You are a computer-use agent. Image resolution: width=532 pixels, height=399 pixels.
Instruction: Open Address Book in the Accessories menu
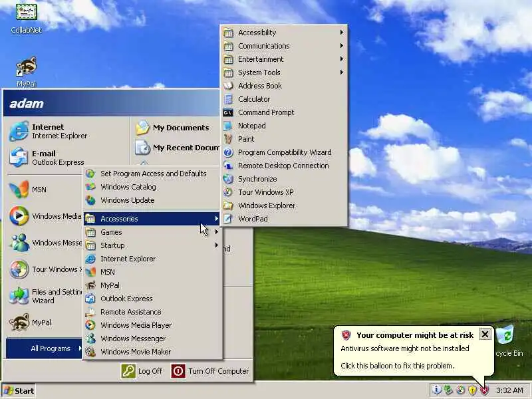pyautogui.click(x=285, y=86)
